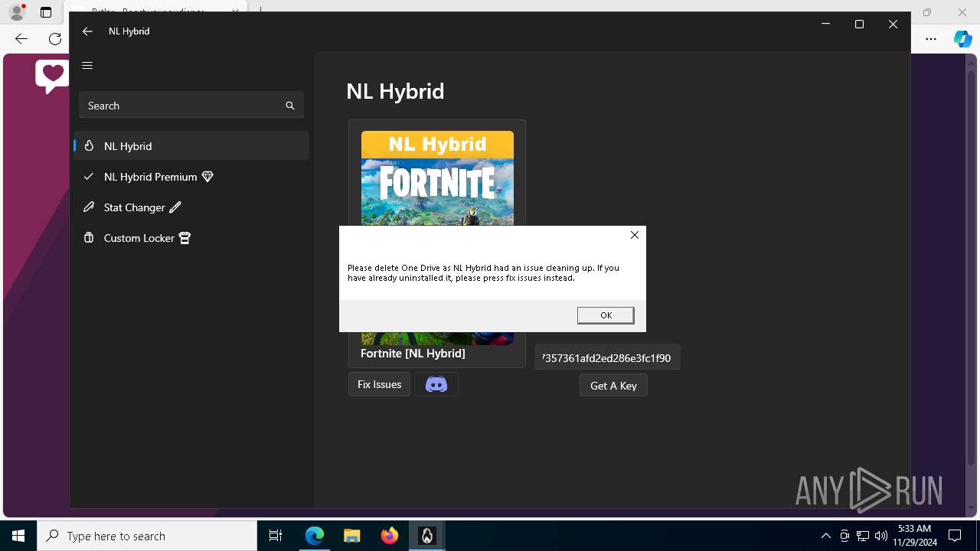
Task: Open the network icon in system tray
Action: 863,536
